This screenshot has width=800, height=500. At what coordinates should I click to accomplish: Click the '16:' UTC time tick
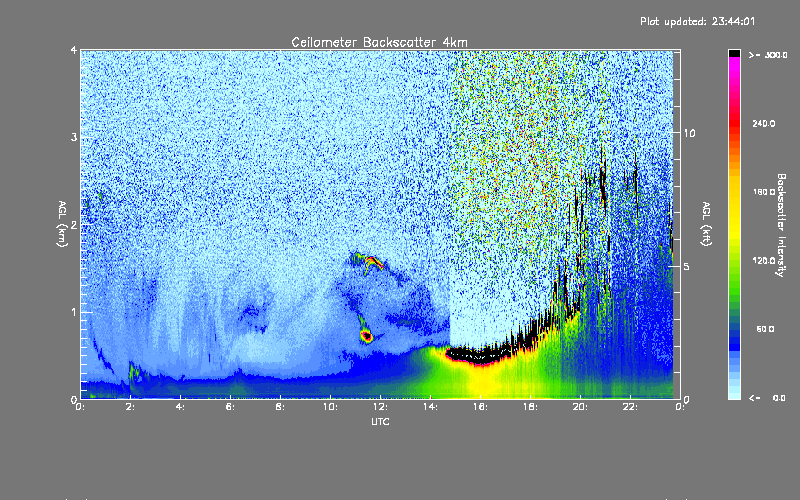click(481, 407)
